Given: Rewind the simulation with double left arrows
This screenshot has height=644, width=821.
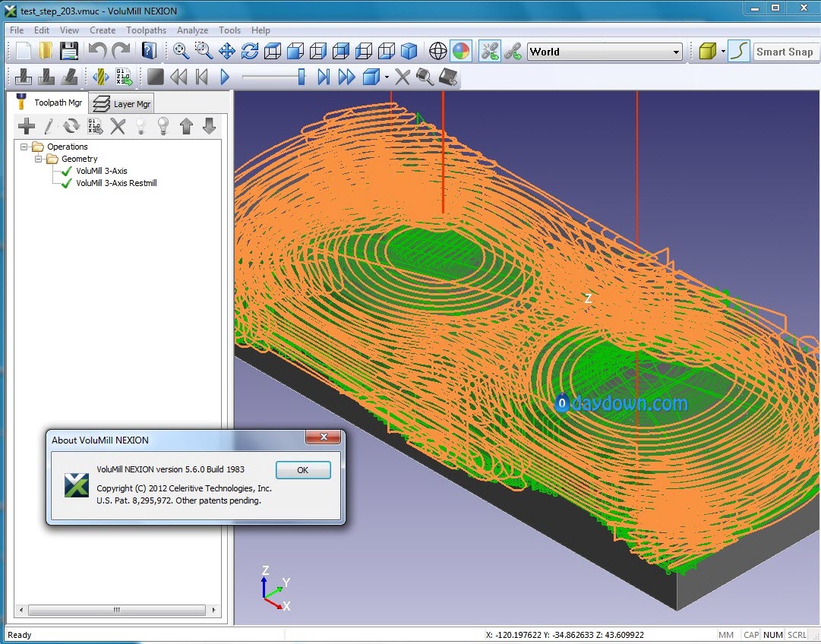Looking at the screenshot, I should coord(178,77).
